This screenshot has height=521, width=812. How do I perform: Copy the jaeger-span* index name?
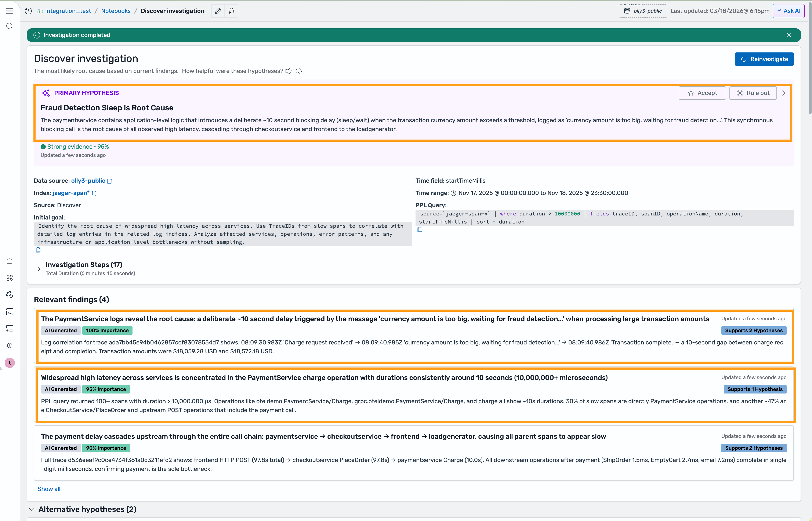tap(94, 193)
